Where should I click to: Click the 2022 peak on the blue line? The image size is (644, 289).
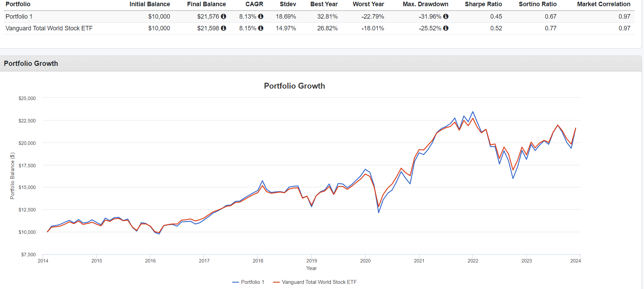click(x=473, y=112)
